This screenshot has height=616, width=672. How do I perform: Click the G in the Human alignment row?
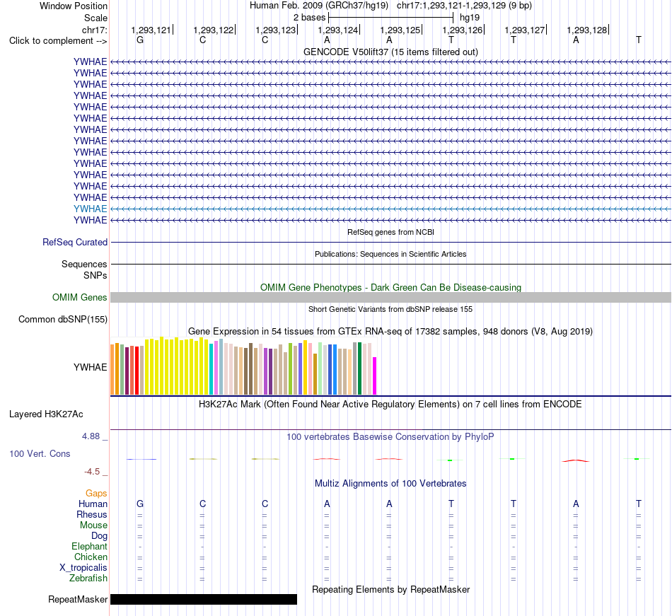[140, 504]
